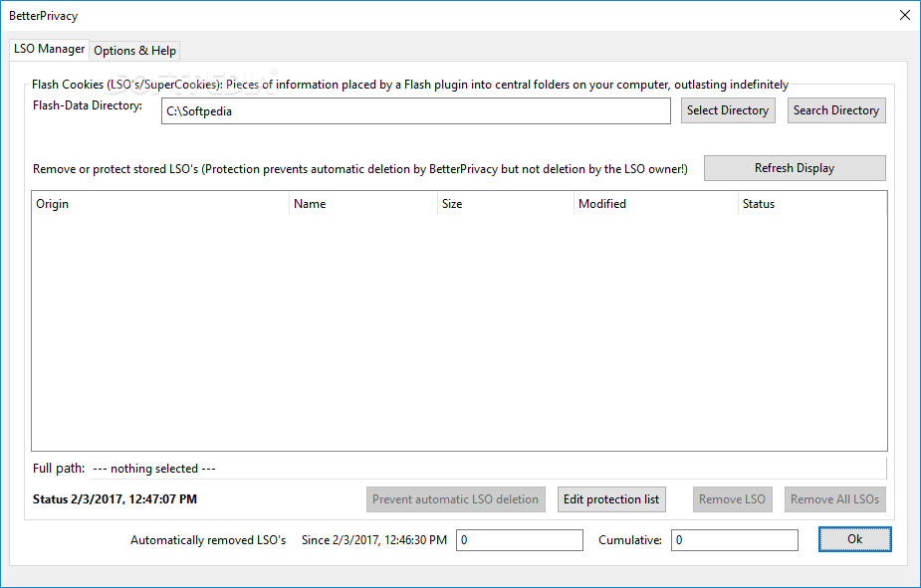This screenshot has width=921, height=588.
Task: Click the Select Directory button
Action: tap(728, 110)
